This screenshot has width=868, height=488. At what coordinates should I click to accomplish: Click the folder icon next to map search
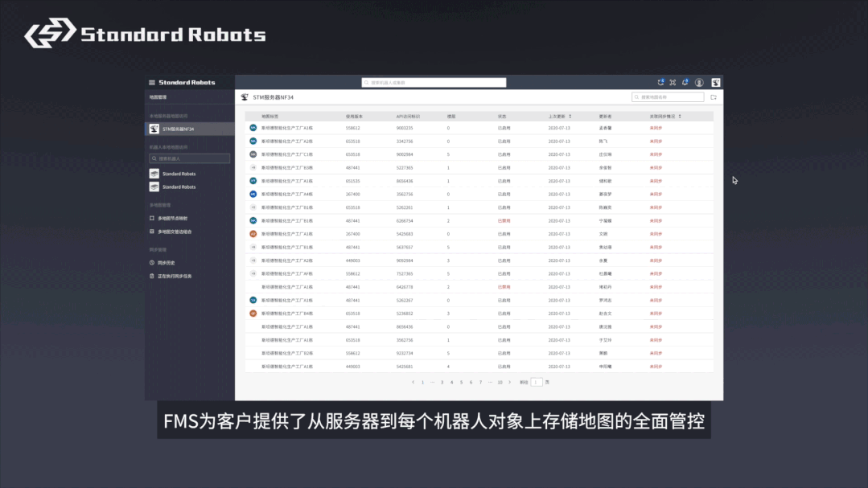713,97
